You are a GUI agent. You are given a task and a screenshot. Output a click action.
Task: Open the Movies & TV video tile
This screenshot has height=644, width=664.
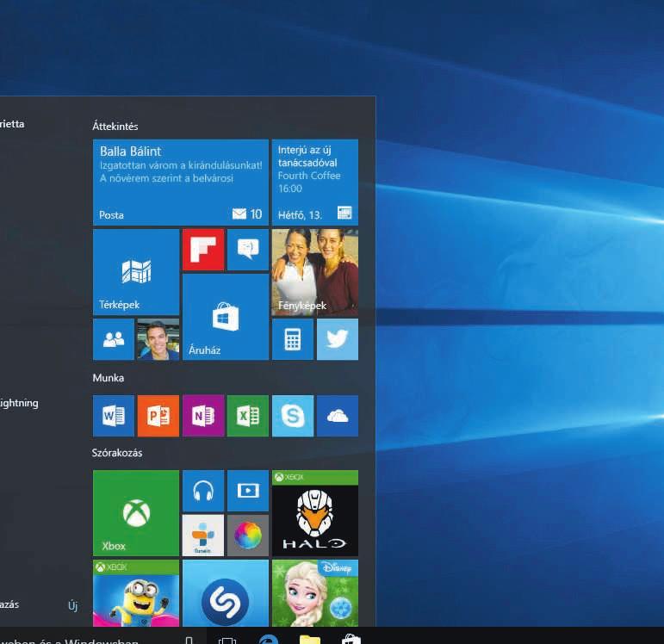pyautogui.click(x=248, y=491)
